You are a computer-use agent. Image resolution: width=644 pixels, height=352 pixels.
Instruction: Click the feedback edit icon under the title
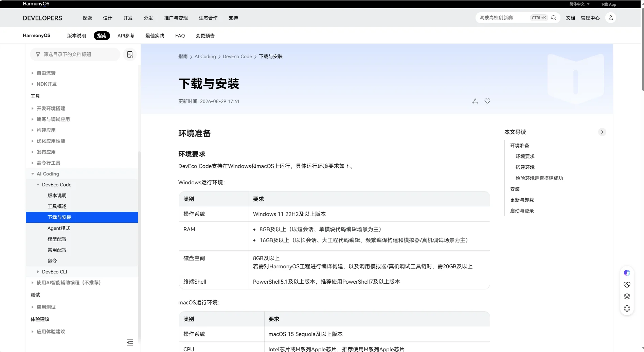click(475, 101)
